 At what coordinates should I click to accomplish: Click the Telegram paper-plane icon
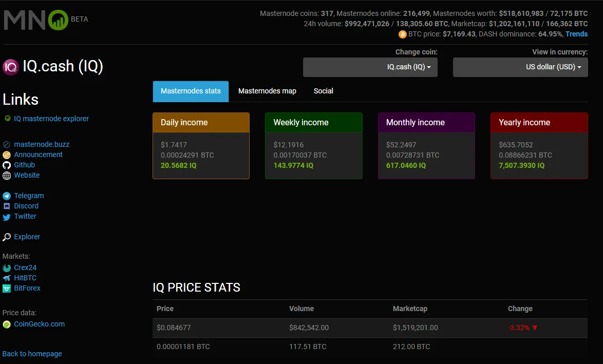tap(7, 196)
